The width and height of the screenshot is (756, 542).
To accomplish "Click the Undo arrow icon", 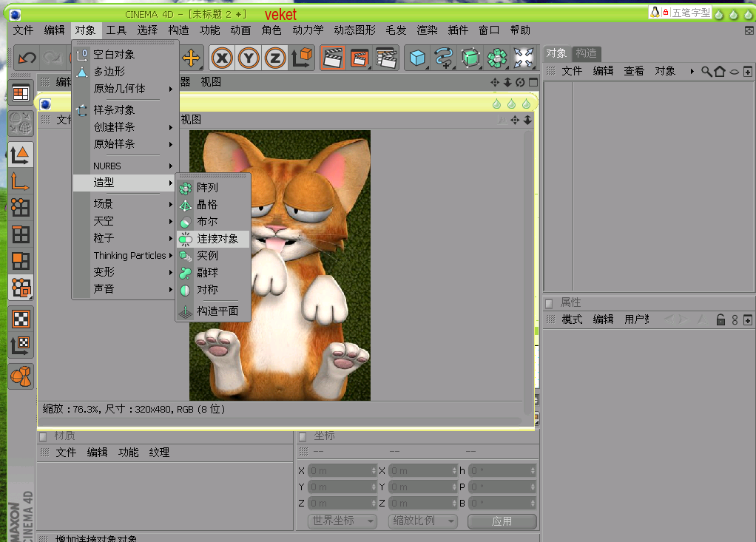I will tap(27, 58).
